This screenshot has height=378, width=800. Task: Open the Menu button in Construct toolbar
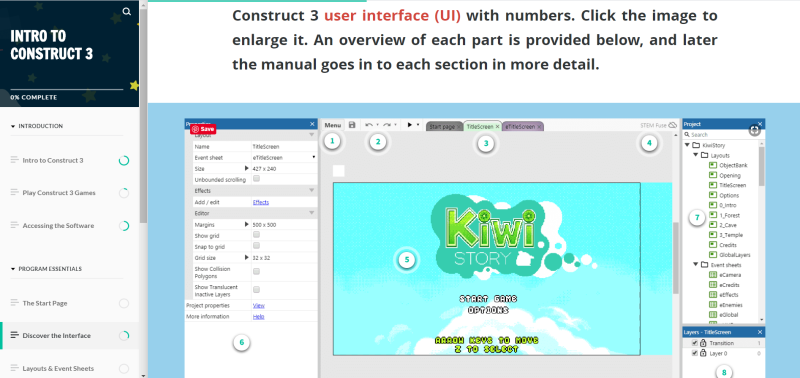333,125
